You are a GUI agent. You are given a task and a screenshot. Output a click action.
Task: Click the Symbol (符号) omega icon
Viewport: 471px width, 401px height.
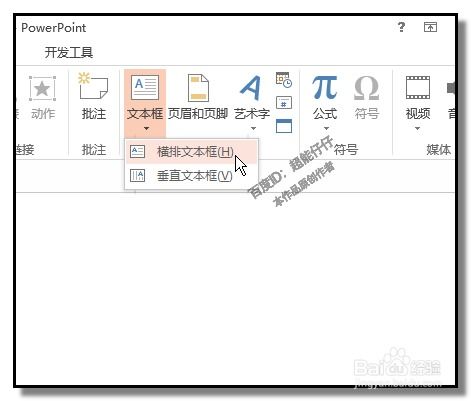coord(366,88)
